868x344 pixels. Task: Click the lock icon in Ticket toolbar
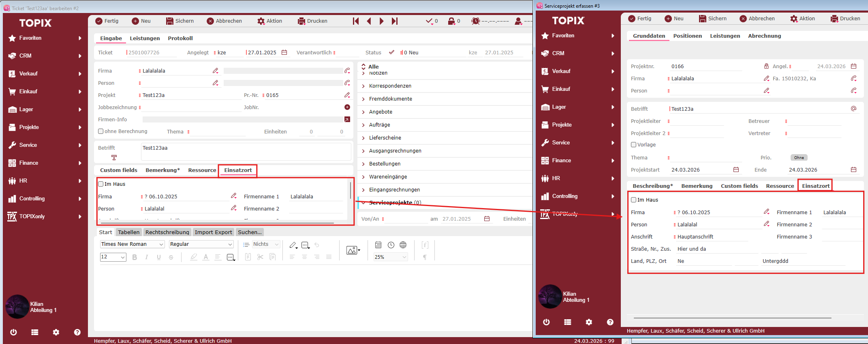tap(451, 21)
